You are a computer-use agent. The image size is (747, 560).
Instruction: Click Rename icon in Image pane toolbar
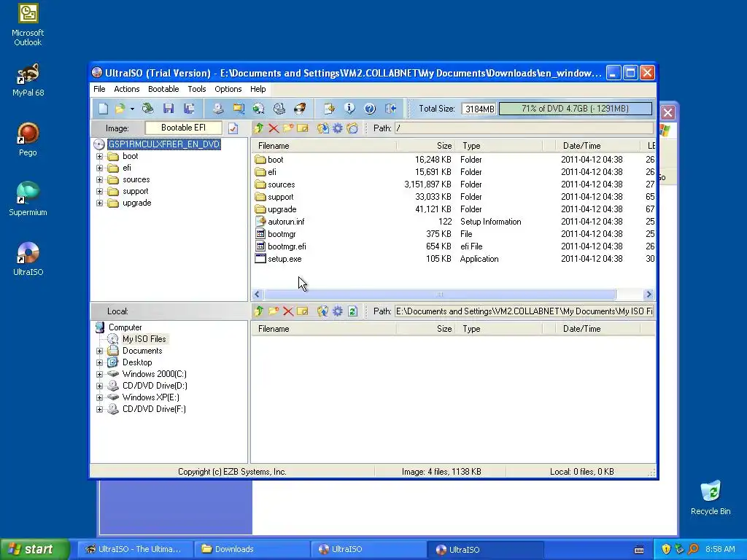[303, 128]
